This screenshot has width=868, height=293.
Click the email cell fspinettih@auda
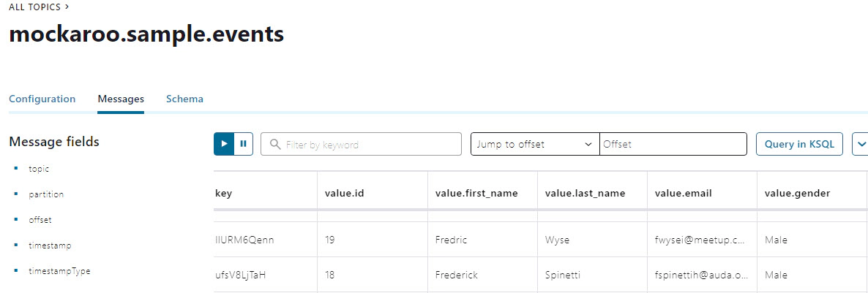(x=702, y=274)
